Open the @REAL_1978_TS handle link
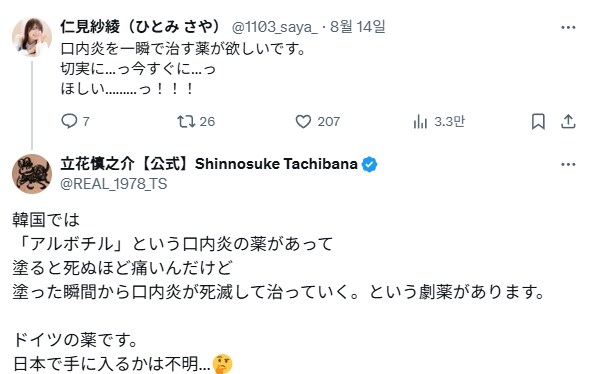Image resolution: width=590 pixels, height=374 pixels. pos(114,184)
